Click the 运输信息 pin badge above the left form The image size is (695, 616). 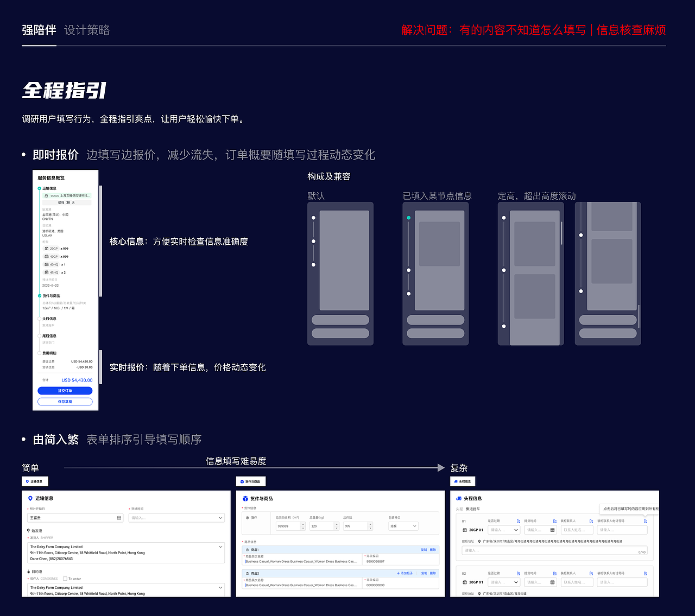pos(35,481)
